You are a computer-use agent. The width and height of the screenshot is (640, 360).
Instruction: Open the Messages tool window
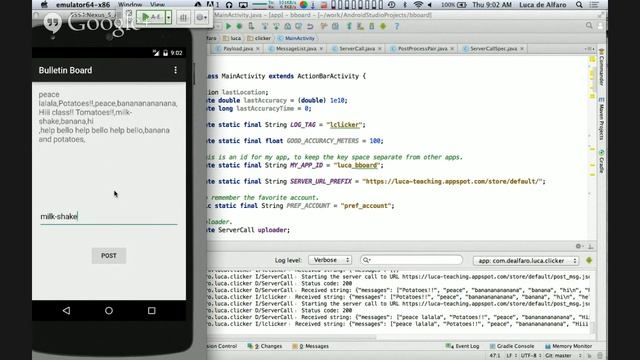(x=311, y=346)
